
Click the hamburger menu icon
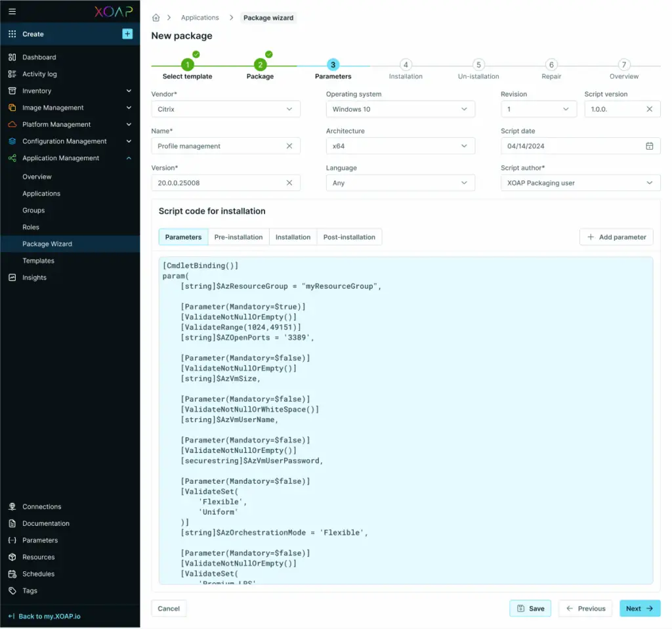pyautogui.click(x=12, y=12)
